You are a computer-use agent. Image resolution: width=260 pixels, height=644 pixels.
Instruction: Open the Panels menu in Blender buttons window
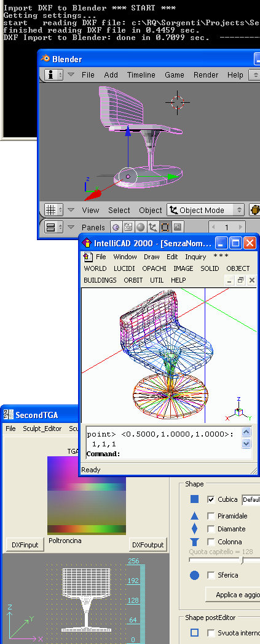93,227
